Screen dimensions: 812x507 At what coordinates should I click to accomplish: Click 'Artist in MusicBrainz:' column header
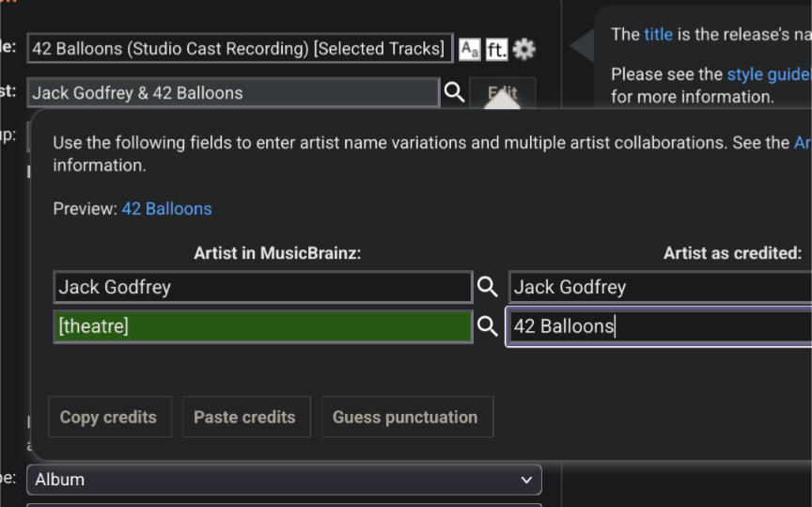(277, 253)
